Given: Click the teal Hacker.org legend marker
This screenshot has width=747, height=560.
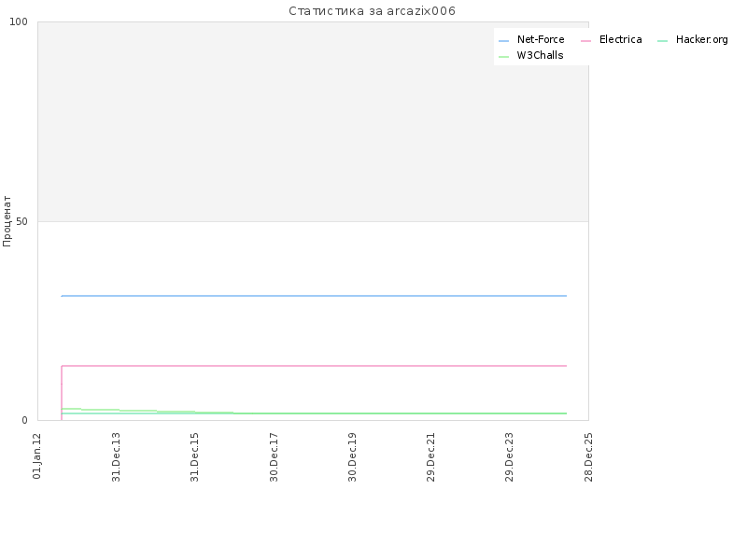Looking at the screenshot, I should click(662, 41).
